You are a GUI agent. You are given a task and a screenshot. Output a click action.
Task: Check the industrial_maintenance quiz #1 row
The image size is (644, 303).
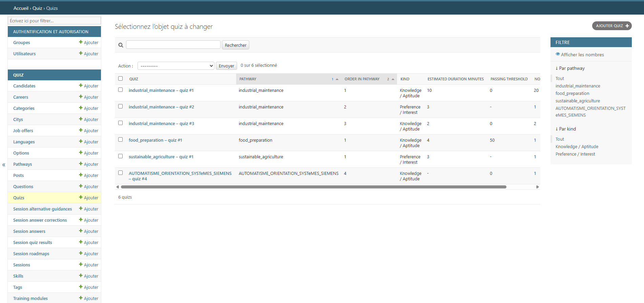(x=120, y=90)
